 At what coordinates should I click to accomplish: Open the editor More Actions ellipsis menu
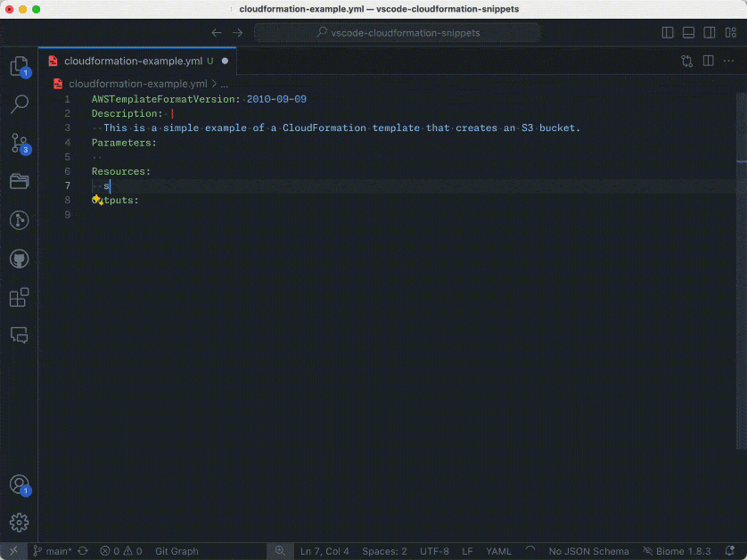(x=729, y=62)
